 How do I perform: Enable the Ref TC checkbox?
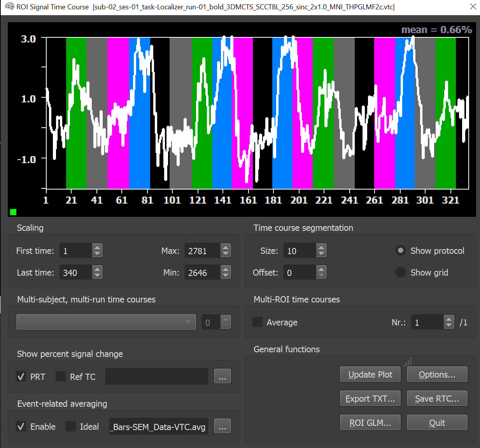tap(61, 376)
